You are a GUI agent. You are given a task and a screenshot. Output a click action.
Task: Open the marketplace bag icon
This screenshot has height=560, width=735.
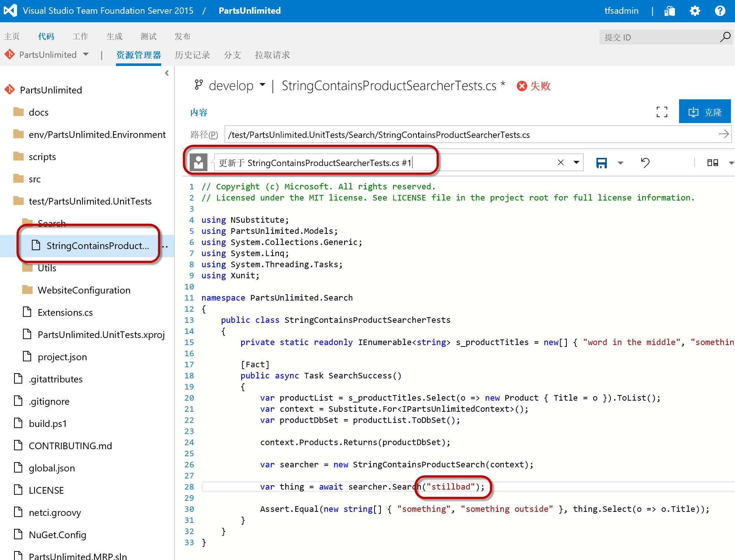670,11
